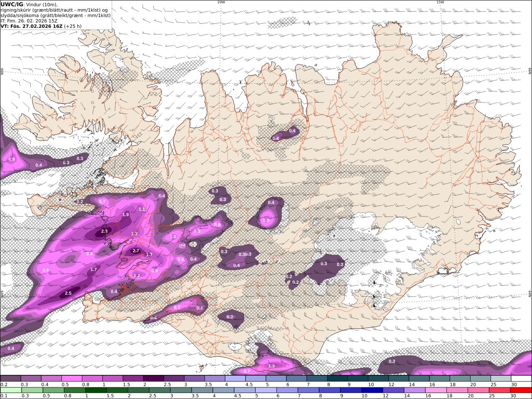Pick the light green rain-scale swatch at 0.1
This screenshot has height=399, width=532.
[x=11, y=390]
